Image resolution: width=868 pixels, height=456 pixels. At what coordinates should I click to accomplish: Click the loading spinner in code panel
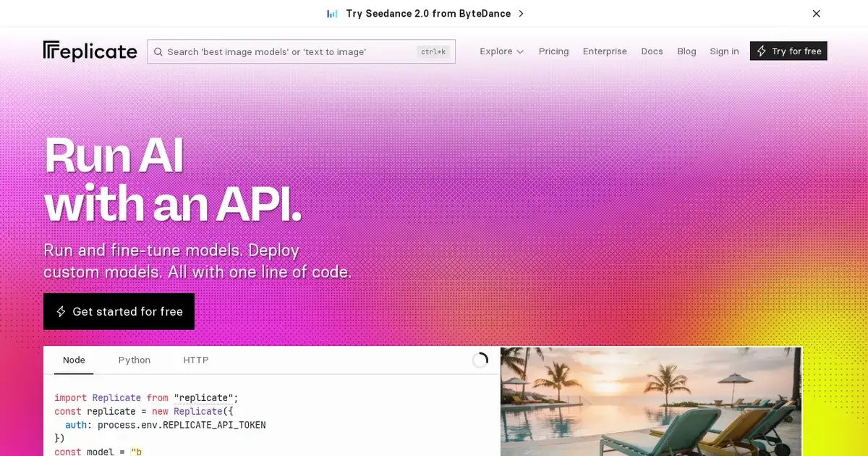tap(480, 360)
